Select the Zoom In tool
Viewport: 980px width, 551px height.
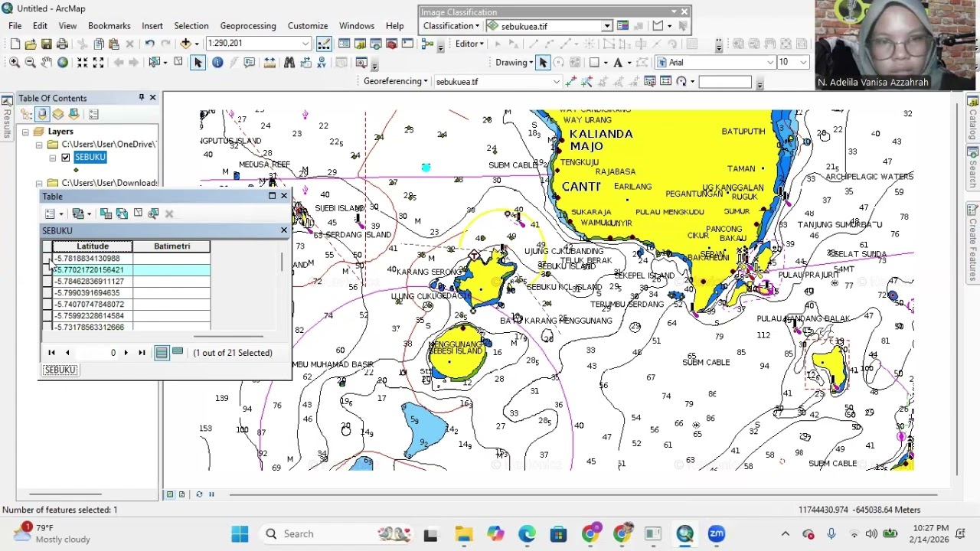(x=14, y=63)
